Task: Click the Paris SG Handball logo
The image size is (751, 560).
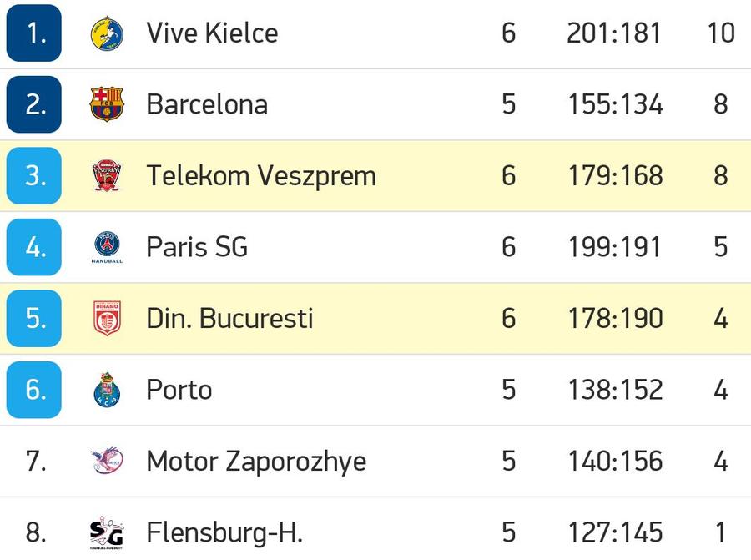Action: 107,247
